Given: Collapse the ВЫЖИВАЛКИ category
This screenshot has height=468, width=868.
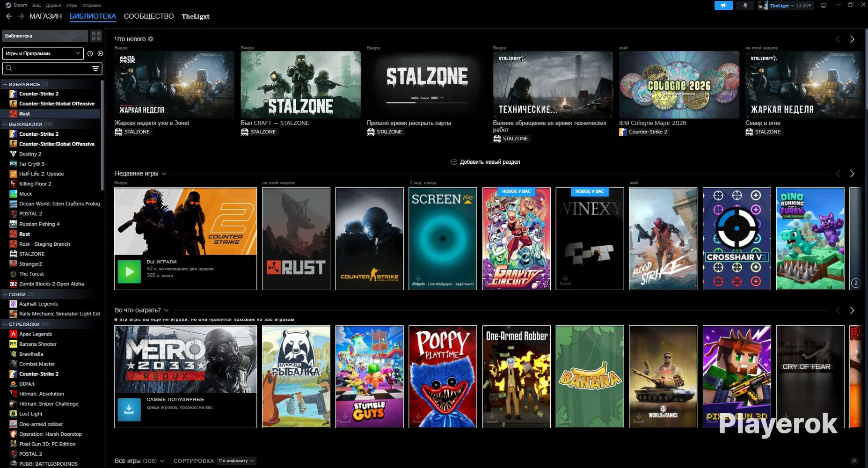Looking at the screenshot, I should pyautogui.click(x=5, y=124).
